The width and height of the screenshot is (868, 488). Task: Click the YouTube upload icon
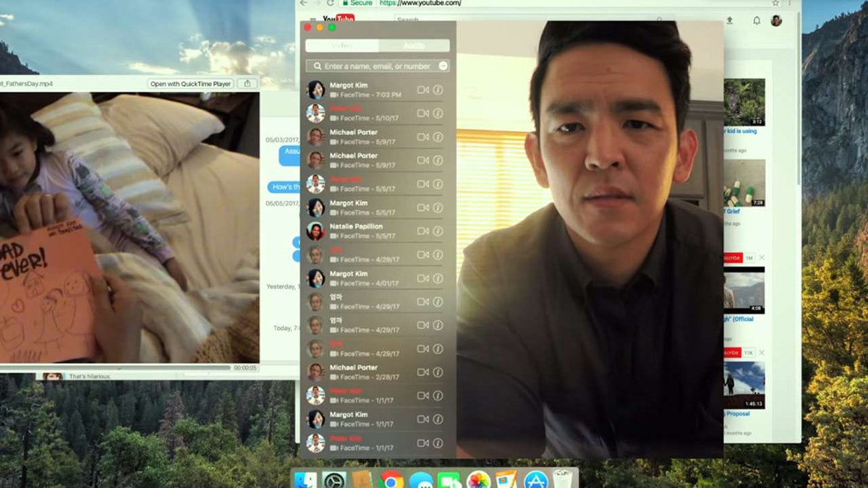[x=730, y=21]
